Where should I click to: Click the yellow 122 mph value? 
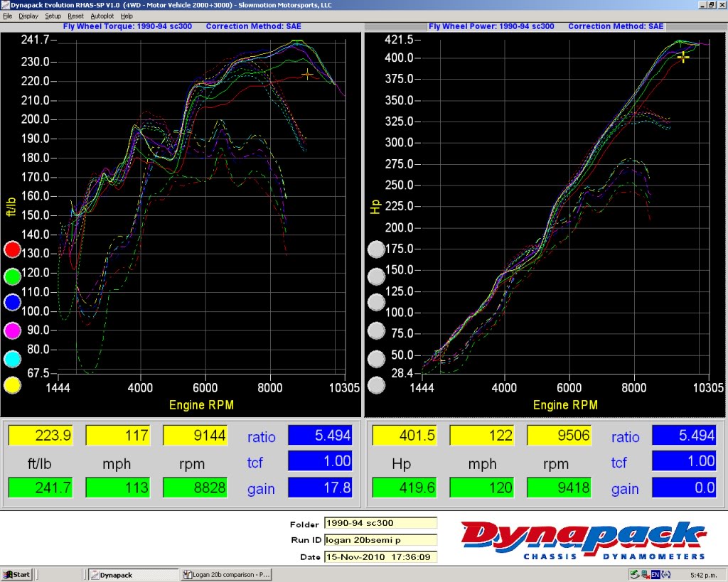[x=483, y=436]
